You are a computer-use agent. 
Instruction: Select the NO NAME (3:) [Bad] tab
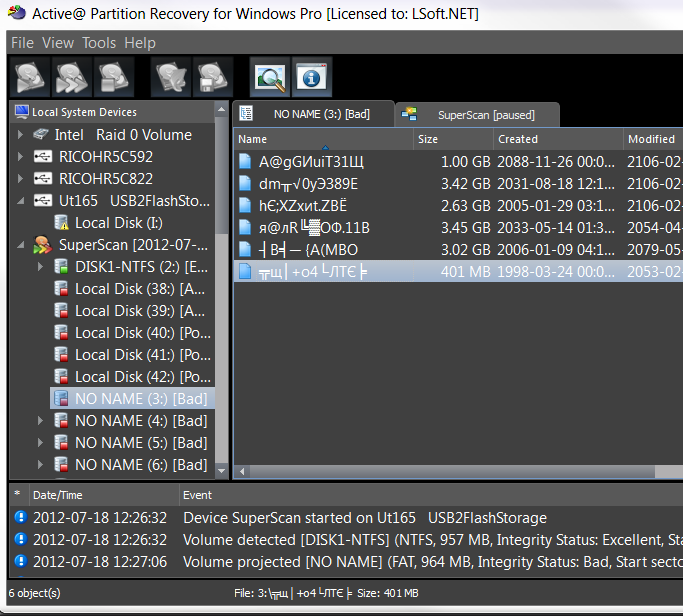coord(314,114)
